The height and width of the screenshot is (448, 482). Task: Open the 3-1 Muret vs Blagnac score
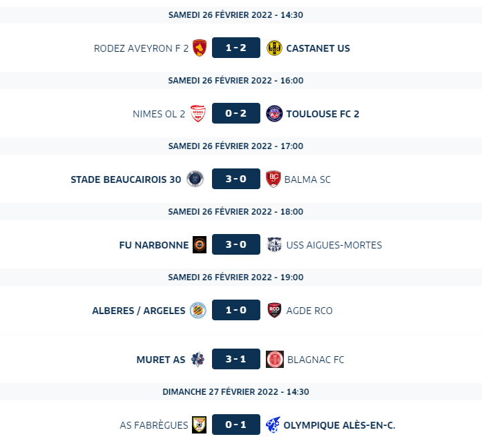[236, 359]
